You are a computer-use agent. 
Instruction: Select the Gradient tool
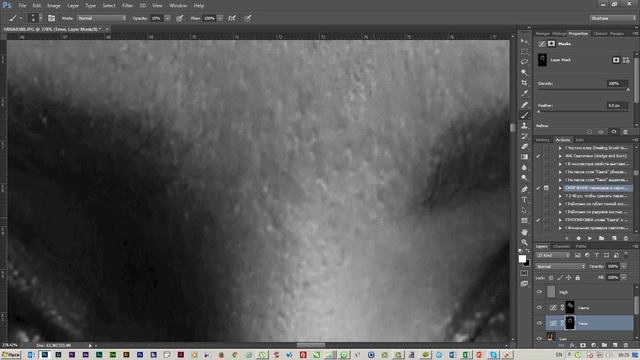[524, 157]
